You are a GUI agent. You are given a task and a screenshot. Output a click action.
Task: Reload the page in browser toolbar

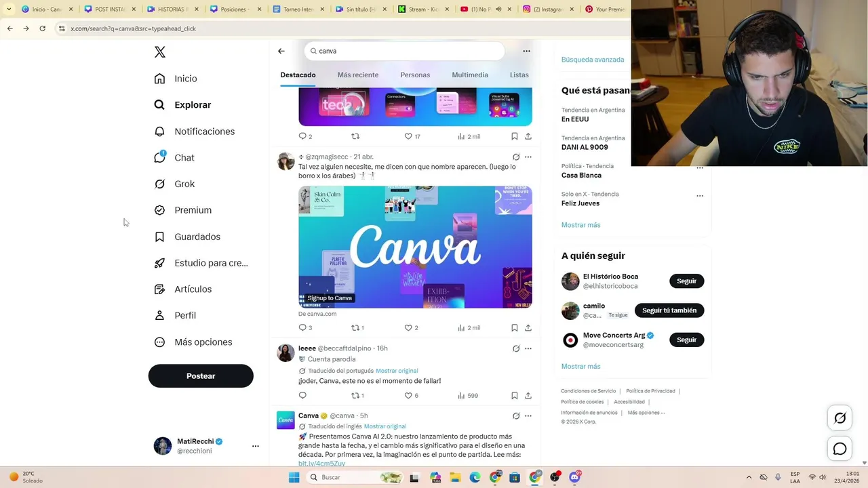pos(42,28)
